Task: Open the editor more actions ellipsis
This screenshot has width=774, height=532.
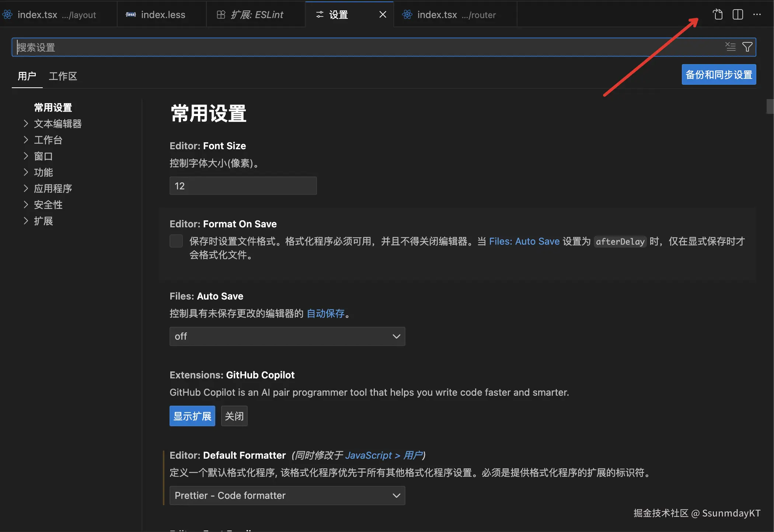Action: click(757, 14)
